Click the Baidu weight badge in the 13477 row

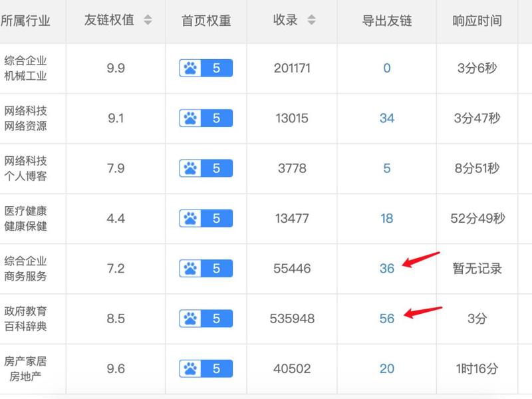coord(206,218)
